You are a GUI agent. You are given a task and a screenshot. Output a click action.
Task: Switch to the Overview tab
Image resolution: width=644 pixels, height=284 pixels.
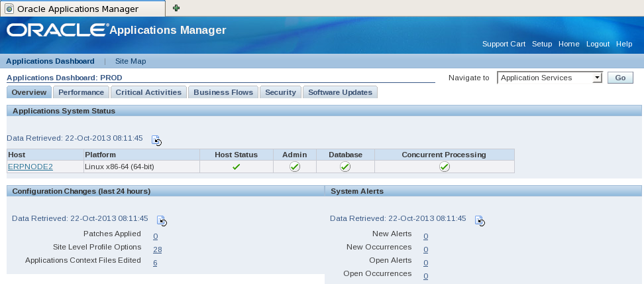click(29, 92)
